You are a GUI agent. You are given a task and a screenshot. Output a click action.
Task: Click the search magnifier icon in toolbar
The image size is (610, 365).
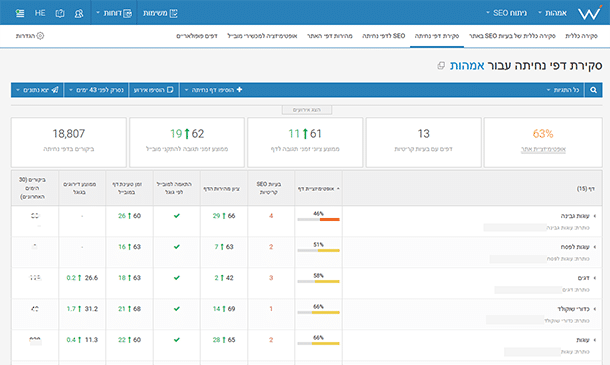point(593,90)
